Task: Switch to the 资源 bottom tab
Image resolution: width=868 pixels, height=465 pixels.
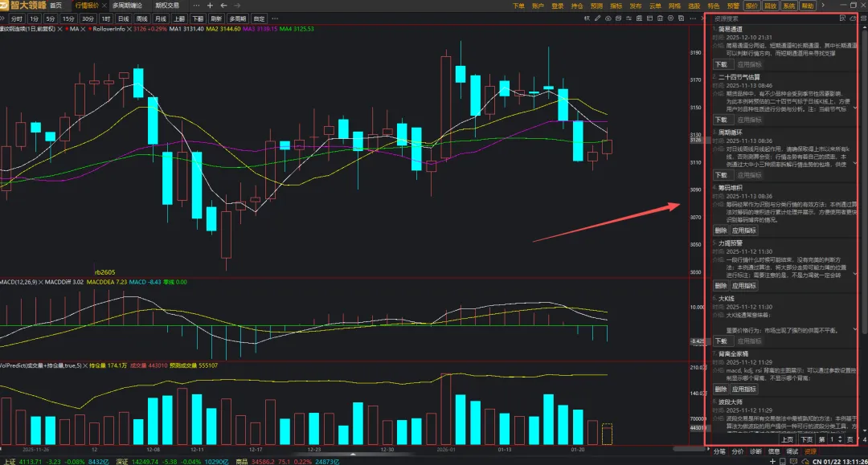Action: pyautogui.click(x=810, y=451)
